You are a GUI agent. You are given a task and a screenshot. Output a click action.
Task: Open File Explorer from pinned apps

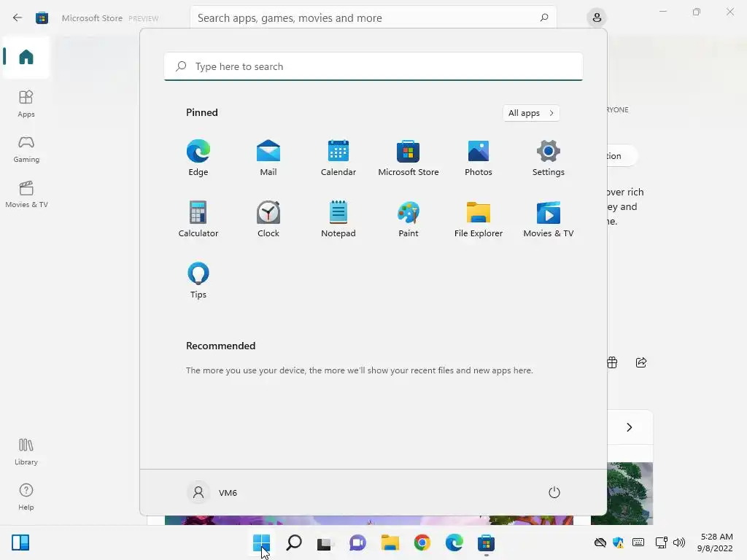[479, 219]
